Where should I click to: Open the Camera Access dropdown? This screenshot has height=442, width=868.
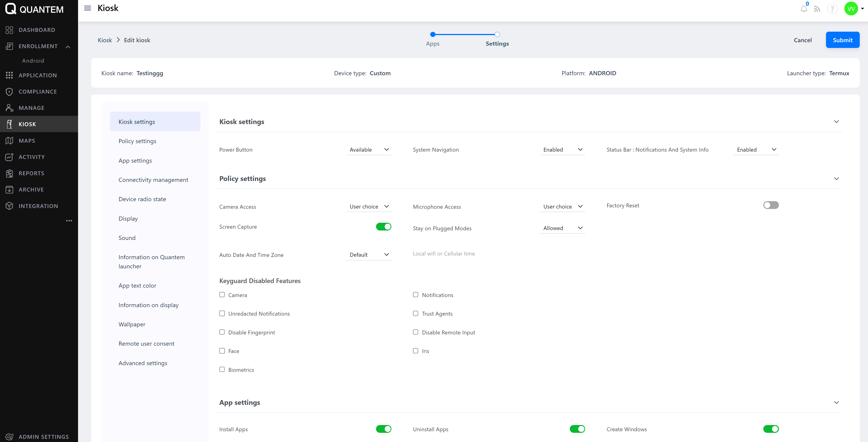[x=369, y=206]
